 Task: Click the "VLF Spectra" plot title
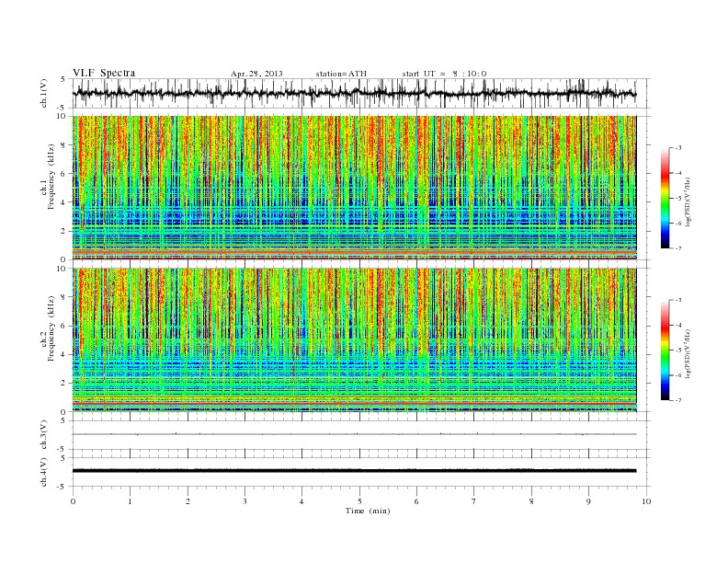[104, 73]
